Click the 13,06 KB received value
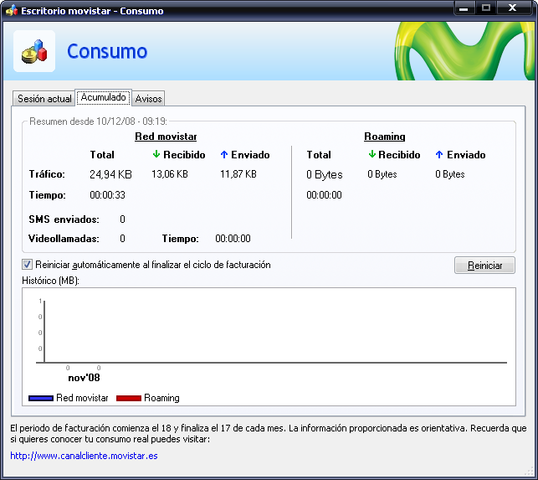Screen dimensions: 538x480 pyautogui.click(x=170, y=174)
